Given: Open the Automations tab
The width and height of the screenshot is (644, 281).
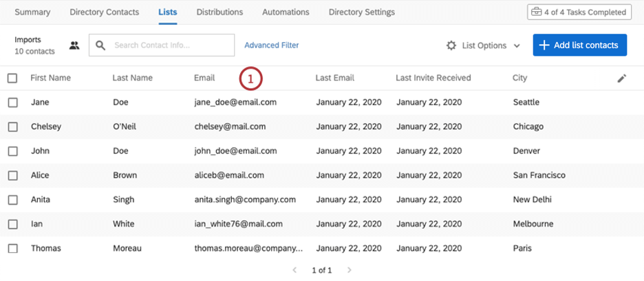Looking at the screenshot, I should [x=286, y=12].
